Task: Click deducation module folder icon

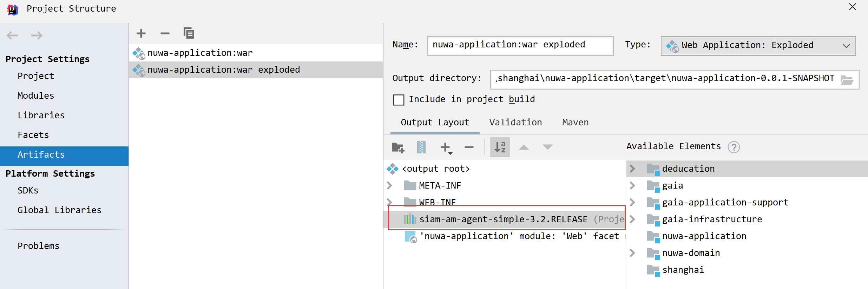Action: pos(653,169)
